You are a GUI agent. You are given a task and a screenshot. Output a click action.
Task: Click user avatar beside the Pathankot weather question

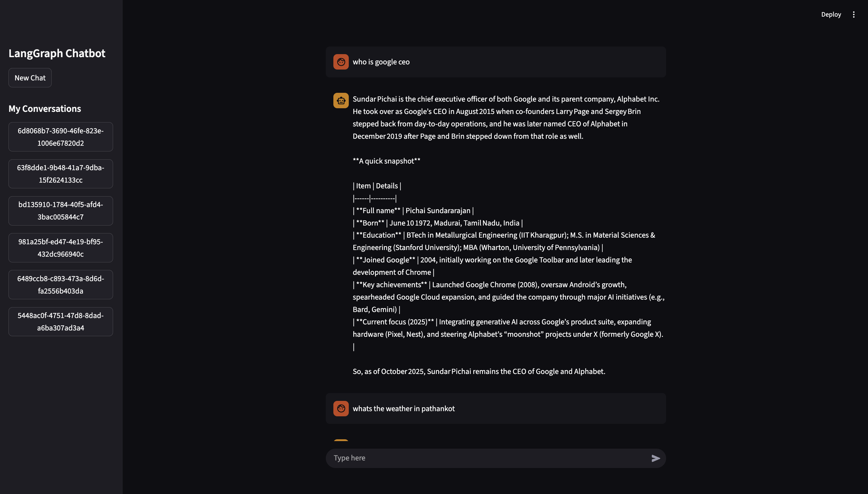[x=341, y=408]
